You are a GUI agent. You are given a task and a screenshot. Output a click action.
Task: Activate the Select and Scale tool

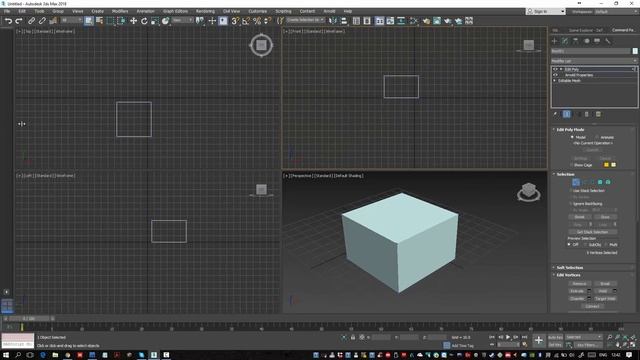[155, 21]
